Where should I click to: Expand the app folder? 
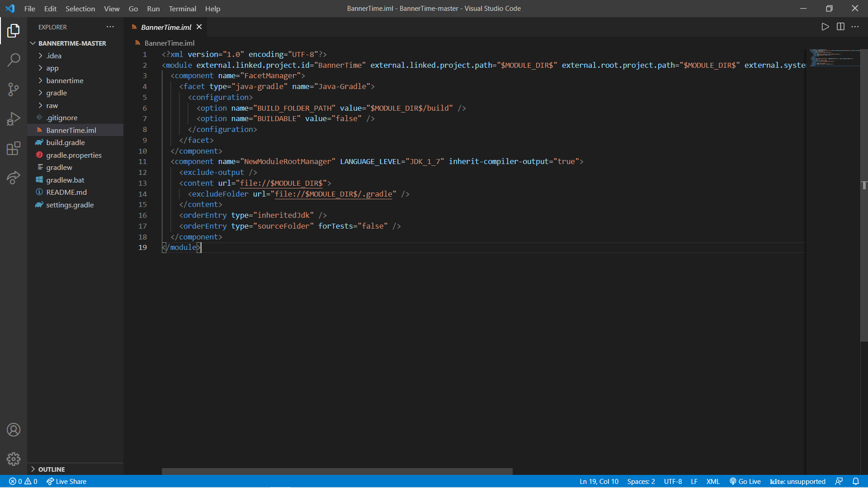point(52,68)
